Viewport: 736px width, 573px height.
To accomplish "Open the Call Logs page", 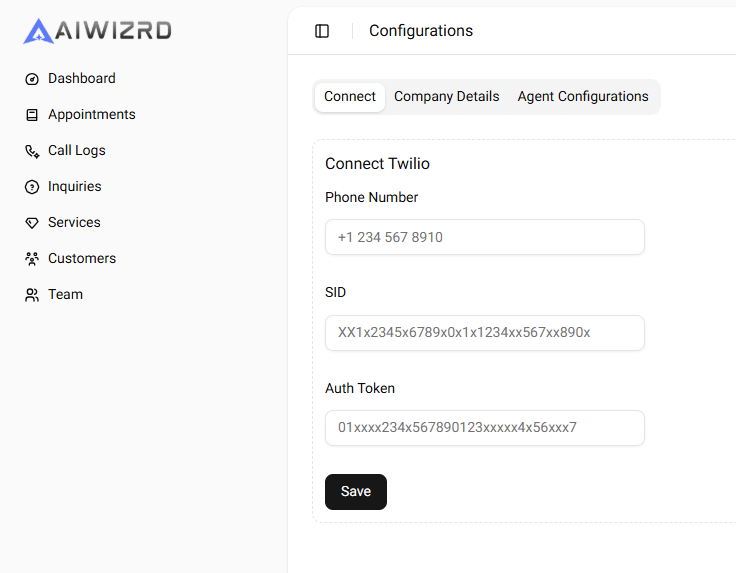I will (x=77, y=151).
